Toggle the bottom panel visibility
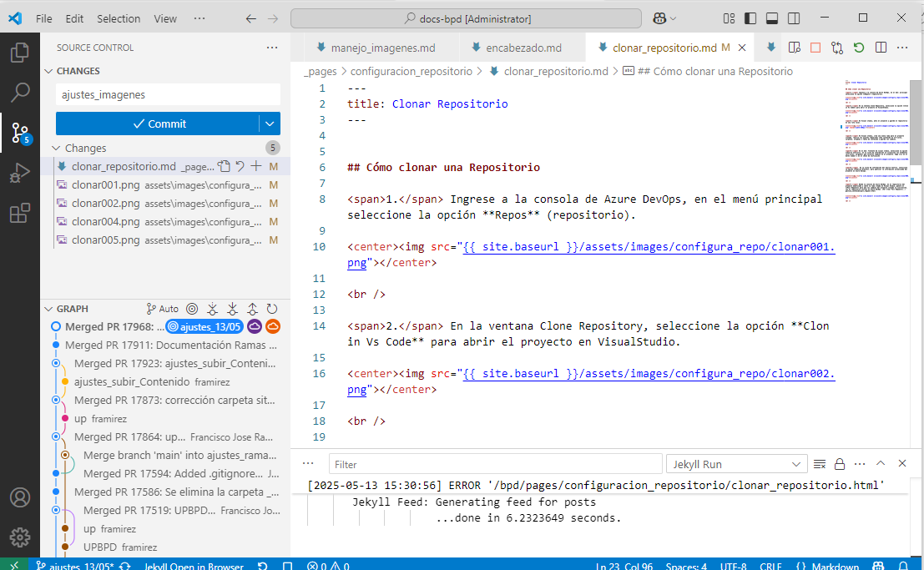The width and height of the screenshot is (924, 570). click(771, 18)
